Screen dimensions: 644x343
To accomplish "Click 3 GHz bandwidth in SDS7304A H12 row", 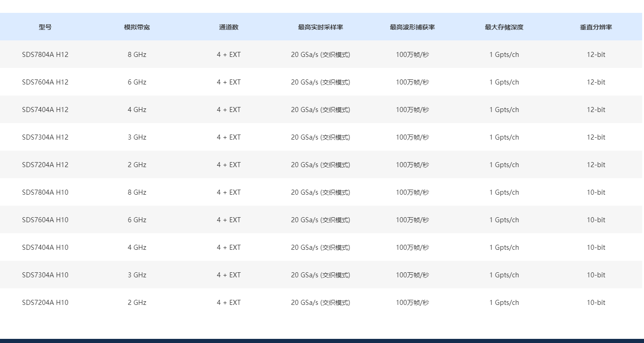I will tap(137, 137).
